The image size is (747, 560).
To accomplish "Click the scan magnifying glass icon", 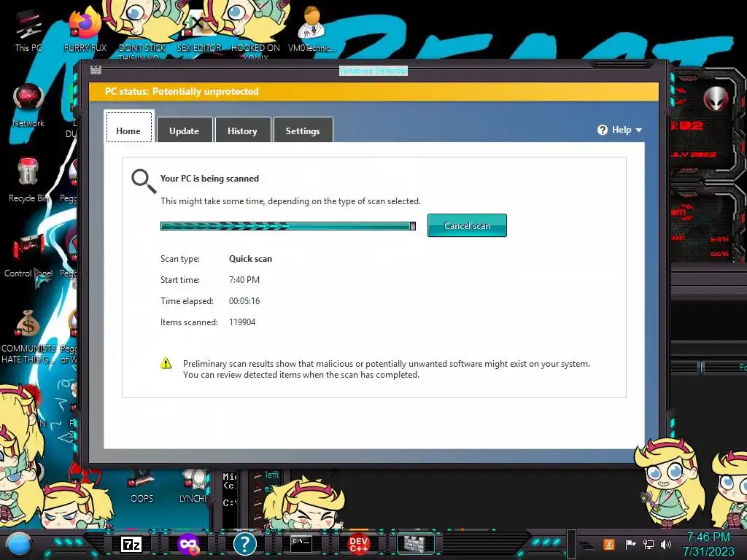I will click(144, 181).
